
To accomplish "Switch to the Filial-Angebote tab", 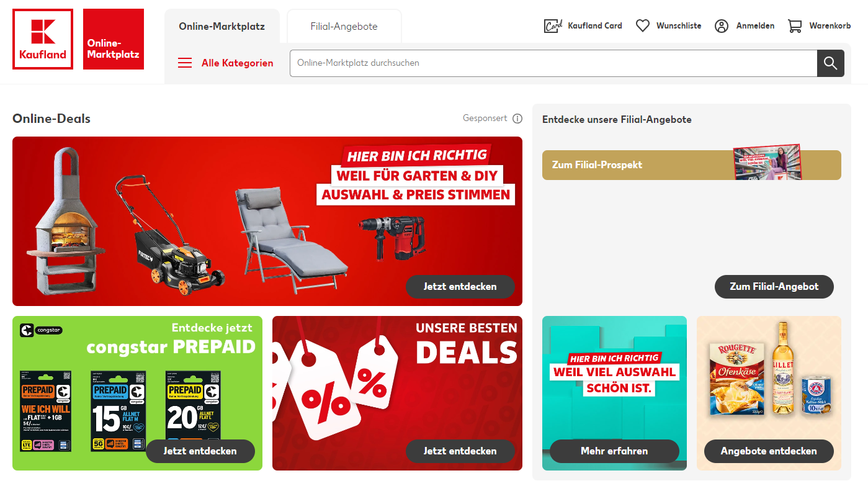I will pos(344,26).
